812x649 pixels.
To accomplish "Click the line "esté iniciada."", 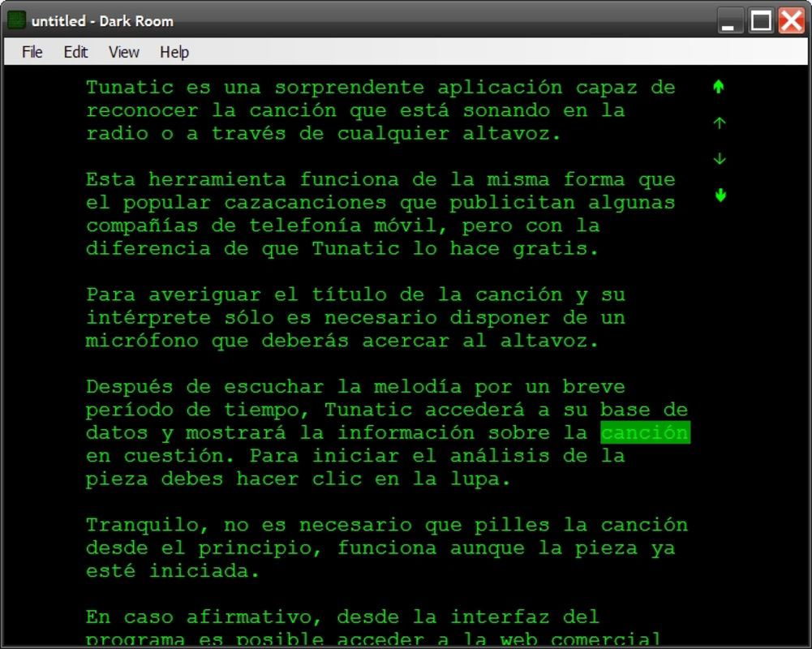I will 173,571.
